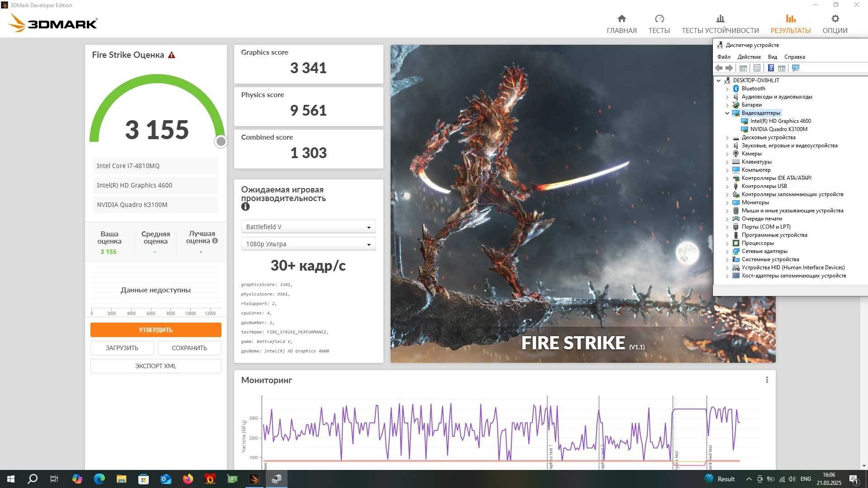
Task: Open Microsoft Store from the taskbar
Action: coord(143,479)
